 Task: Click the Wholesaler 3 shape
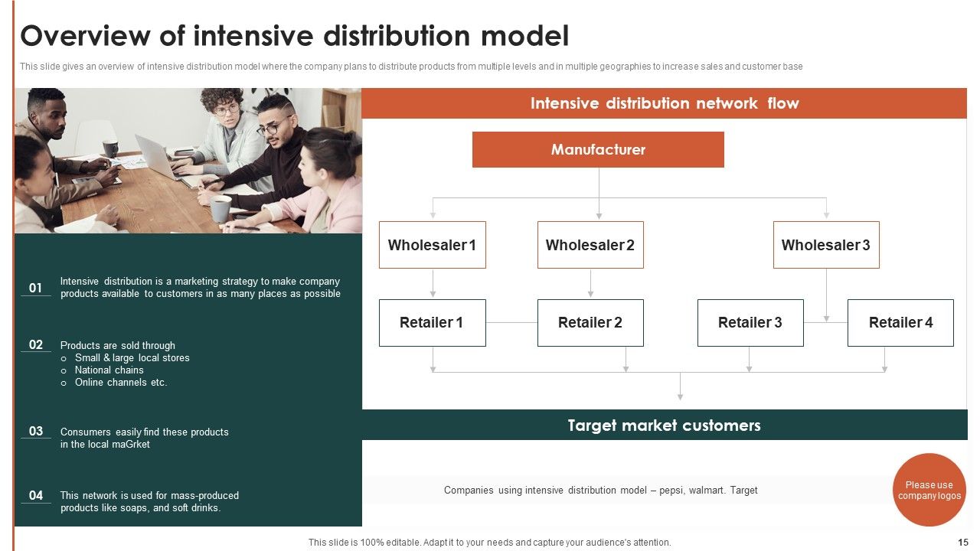(826, 245)
